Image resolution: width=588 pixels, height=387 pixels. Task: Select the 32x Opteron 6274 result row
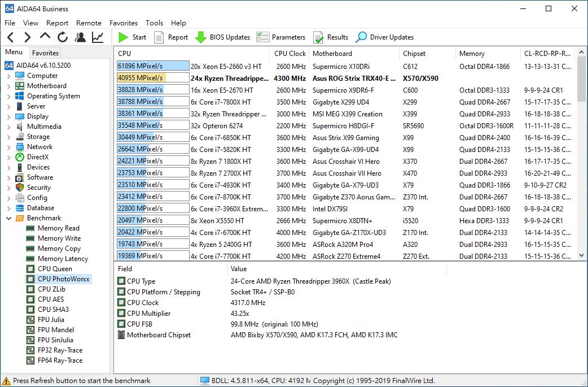tap(345, 126)
